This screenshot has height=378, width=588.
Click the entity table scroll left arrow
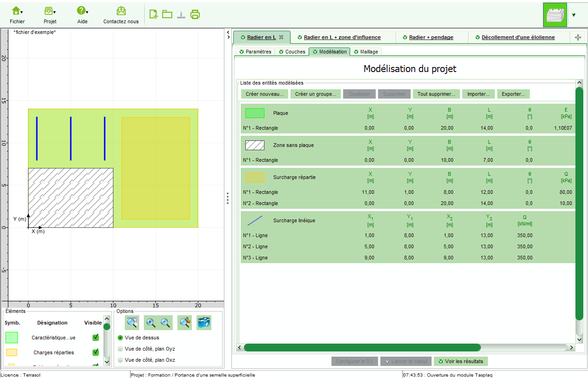(x=240, y=347)
